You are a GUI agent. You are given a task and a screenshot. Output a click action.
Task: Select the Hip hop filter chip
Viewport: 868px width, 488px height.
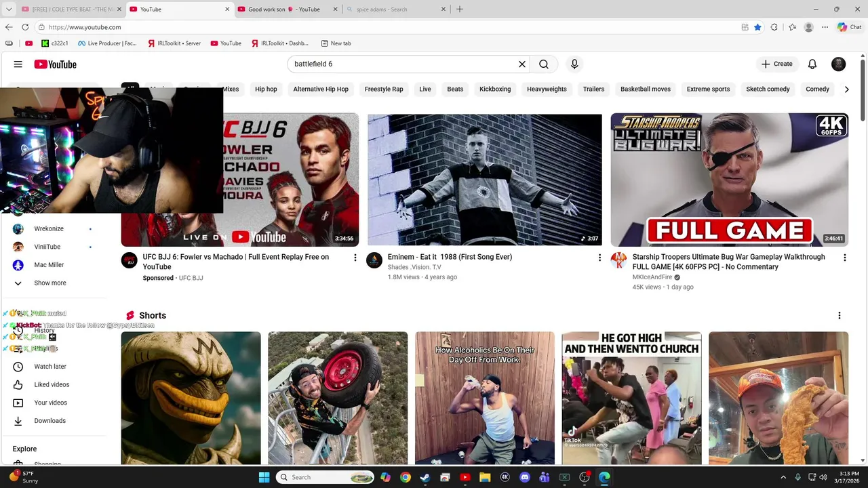pos(266,89)
